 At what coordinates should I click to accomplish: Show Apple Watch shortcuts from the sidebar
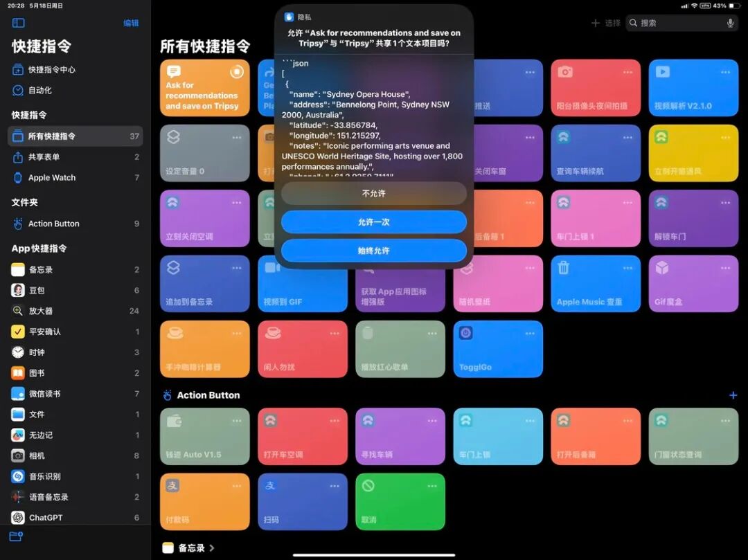click(75, 178)
